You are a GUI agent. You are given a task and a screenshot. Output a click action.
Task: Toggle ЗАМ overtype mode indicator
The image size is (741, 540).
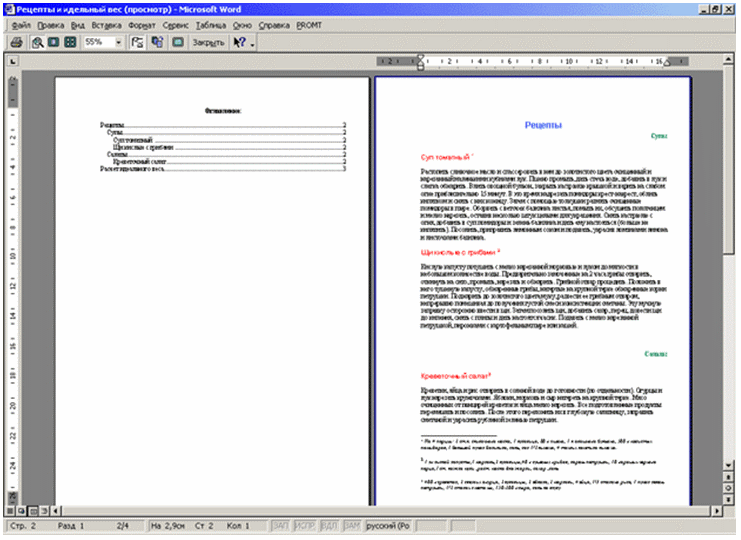coord(352,526)
